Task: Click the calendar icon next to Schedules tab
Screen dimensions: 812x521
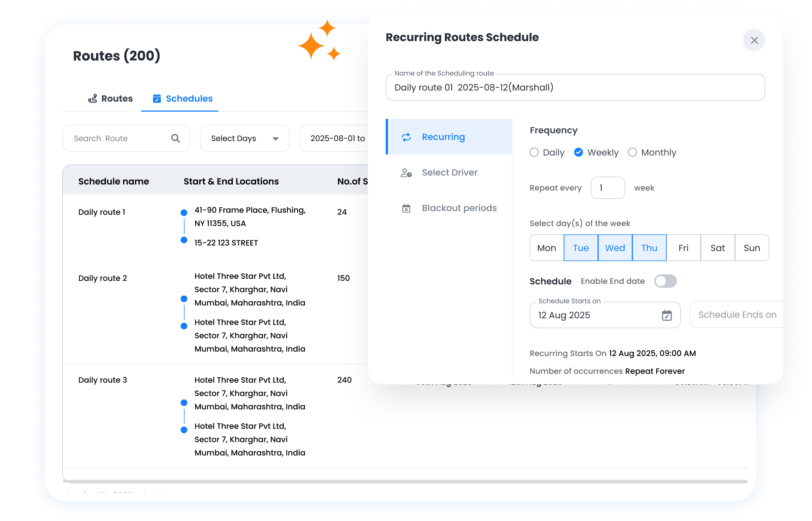Action: pos(157,98)
